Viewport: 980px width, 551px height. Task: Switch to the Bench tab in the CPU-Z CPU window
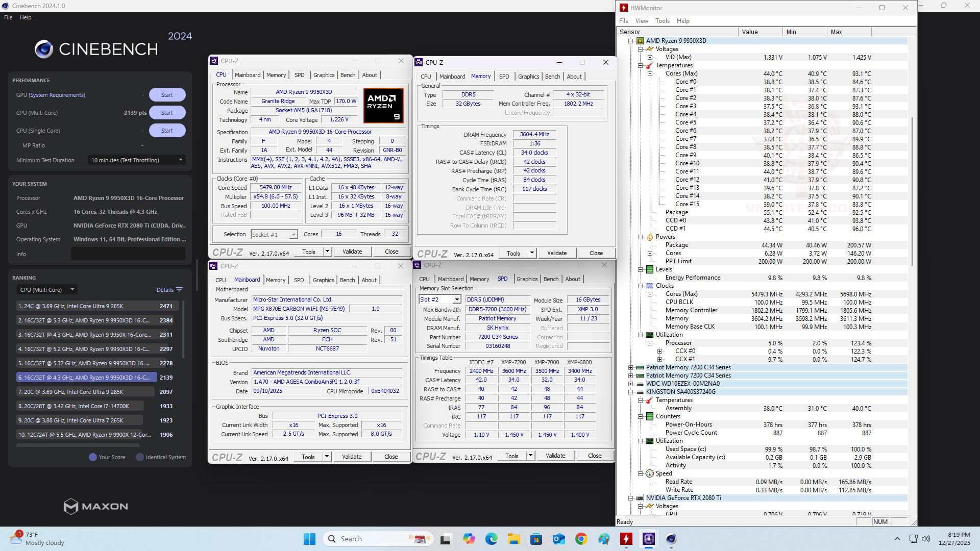coord(348,75)
